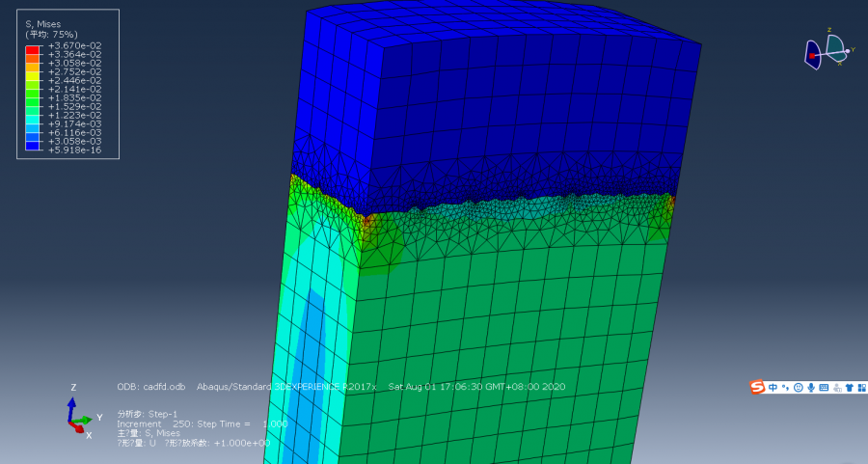Image resolution: width=868 pixels, height=464 pixels.
Task: Toggle Chinese/English input mode (中)
Action: tap(773, 387)
